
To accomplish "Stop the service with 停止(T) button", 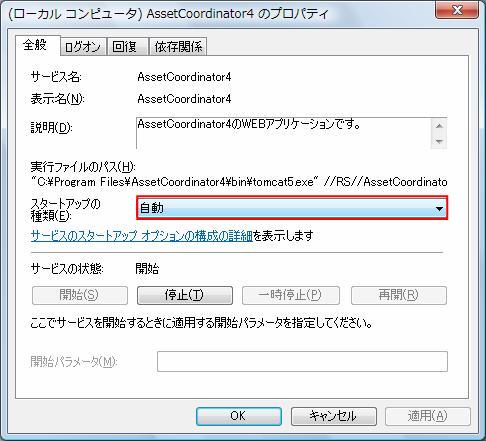I will (185, 295).
